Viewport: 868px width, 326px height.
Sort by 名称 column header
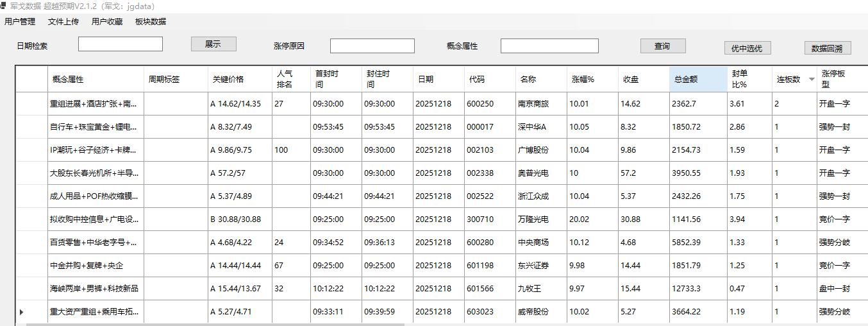point(541,80)
